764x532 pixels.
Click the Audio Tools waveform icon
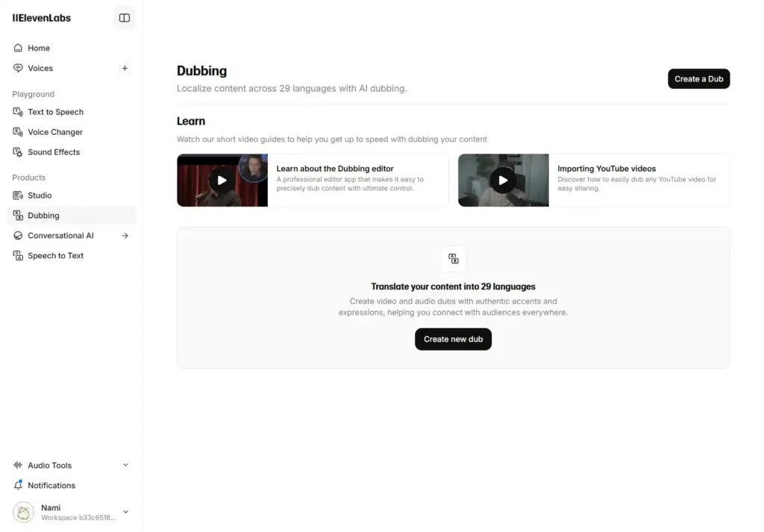[x=18, y=466]
